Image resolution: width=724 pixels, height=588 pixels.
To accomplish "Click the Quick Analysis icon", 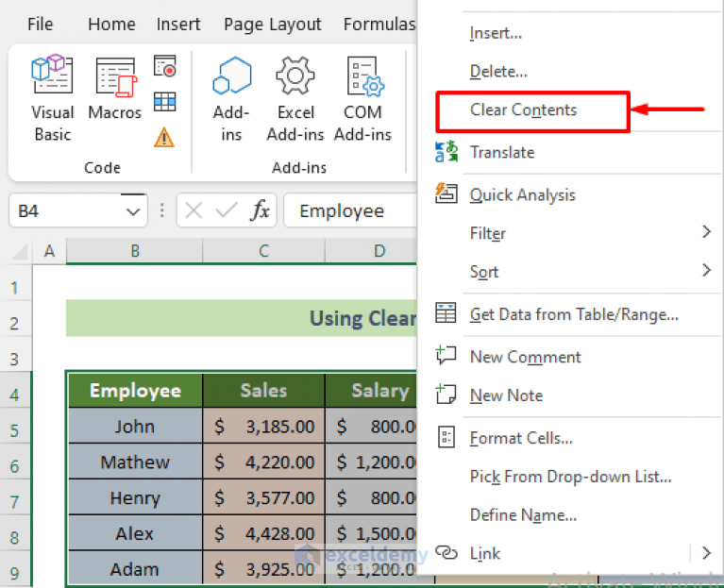I will (x=446, y=193).
